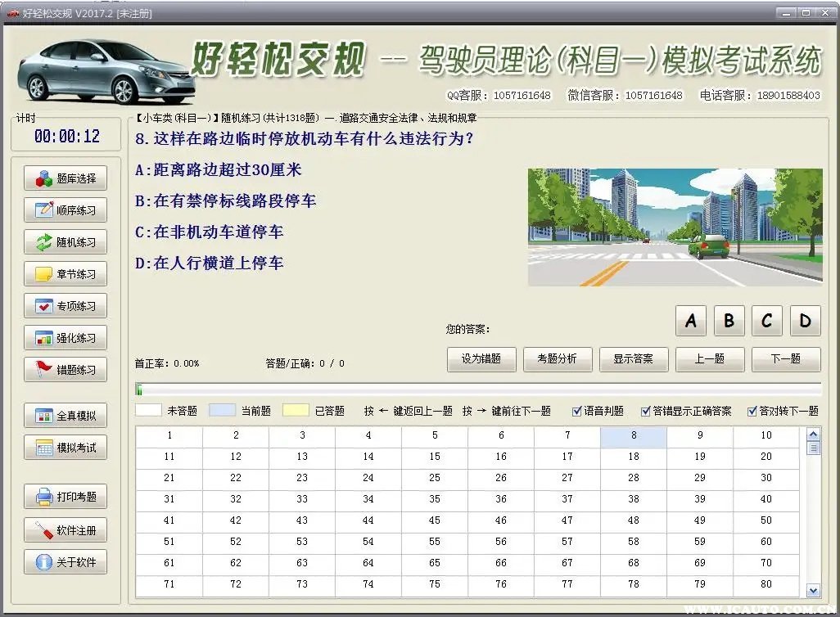
Task: Uncheck 答对转下一题 option
Action: coord(752,411)
